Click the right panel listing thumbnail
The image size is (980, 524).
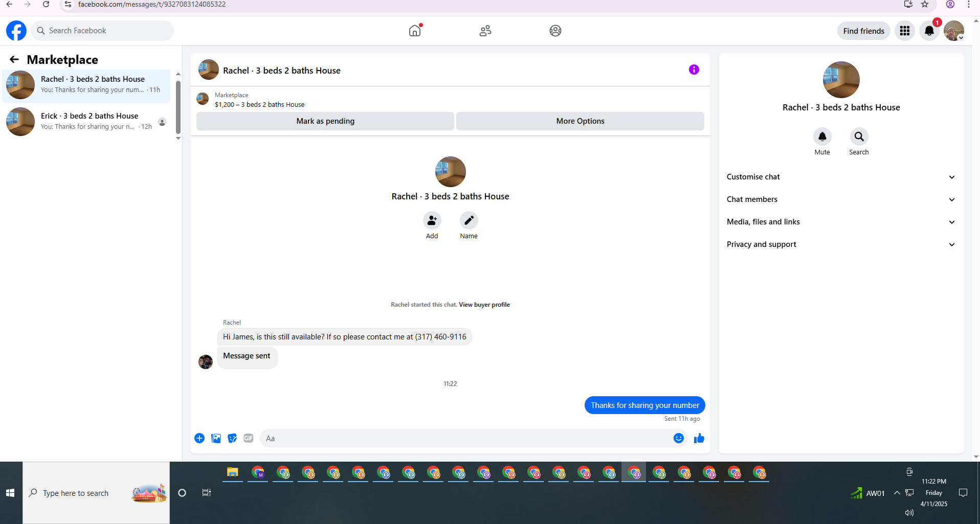841,80
